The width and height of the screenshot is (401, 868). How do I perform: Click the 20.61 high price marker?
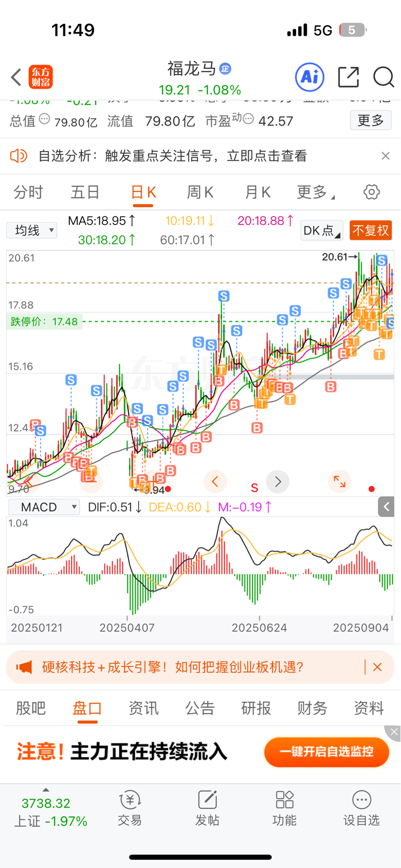coord(340,256)
